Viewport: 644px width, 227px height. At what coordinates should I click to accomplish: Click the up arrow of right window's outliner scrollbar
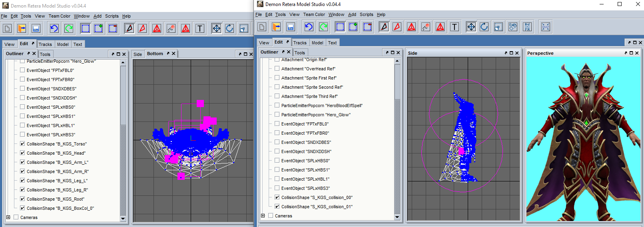pos(397,61)
